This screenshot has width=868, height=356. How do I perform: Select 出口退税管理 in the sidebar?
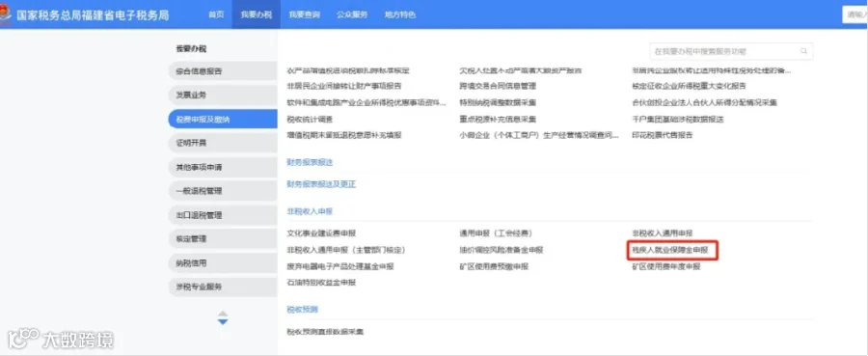point(223,215)
